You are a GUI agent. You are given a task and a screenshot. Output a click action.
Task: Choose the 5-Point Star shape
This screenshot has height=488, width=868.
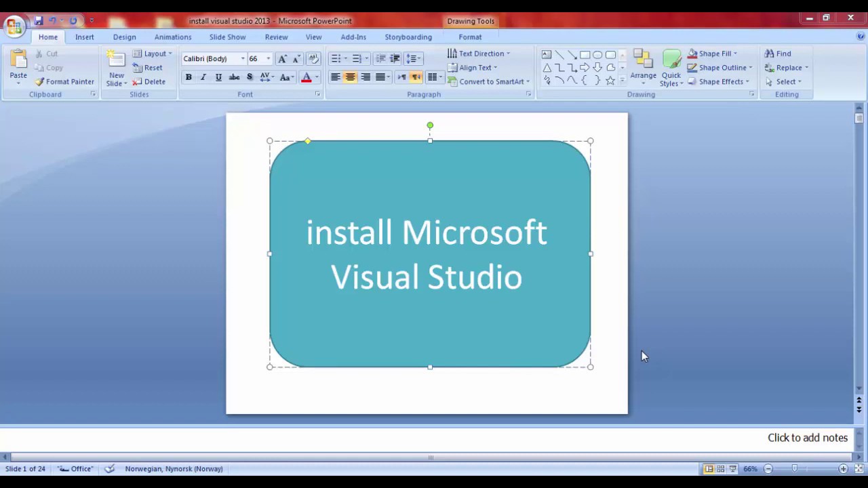pyautogui.click(x=610, y=81)
